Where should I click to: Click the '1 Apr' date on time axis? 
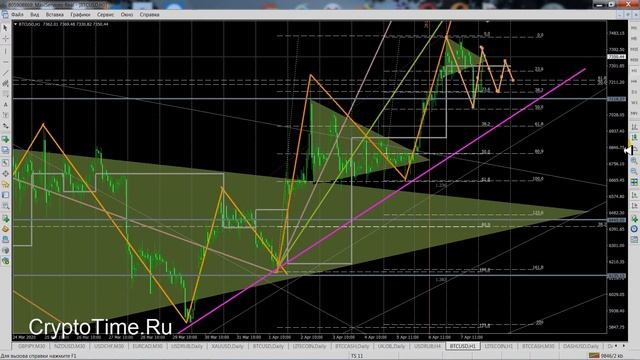(x=280, y=338)
